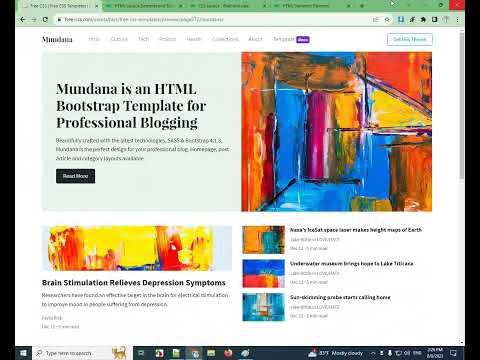
Task: Click the Read More button
Action: point(75,176)
